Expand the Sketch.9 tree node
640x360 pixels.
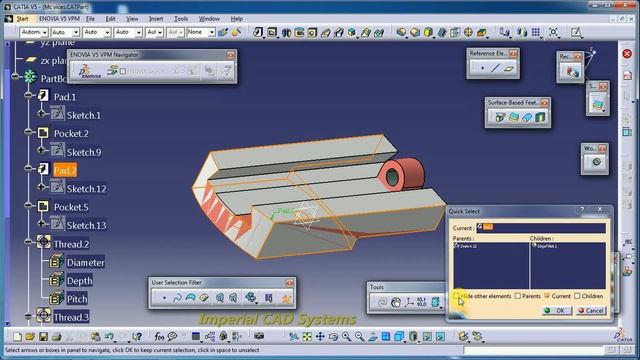(x=41, y=150)
